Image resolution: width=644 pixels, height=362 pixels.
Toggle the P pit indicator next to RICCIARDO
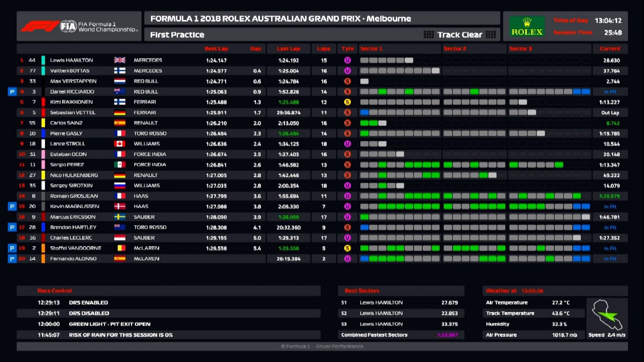point(12,92)
